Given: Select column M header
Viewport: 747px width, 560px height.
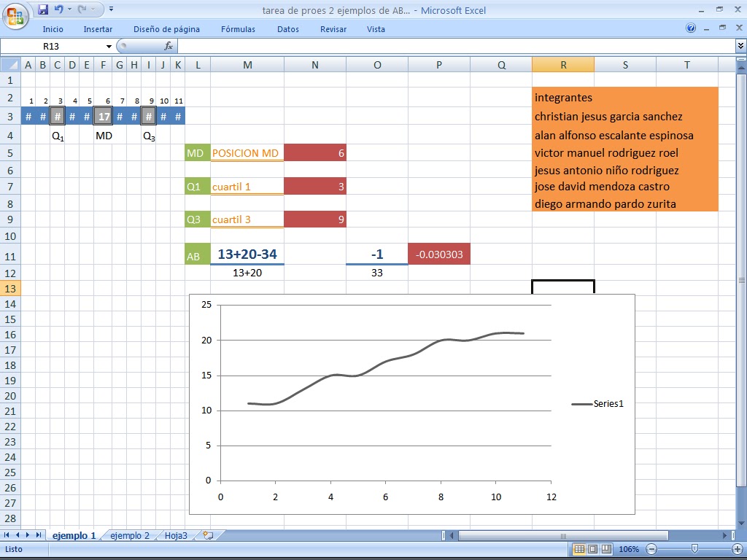Looking at the screenshot, I should pos(247,65).
